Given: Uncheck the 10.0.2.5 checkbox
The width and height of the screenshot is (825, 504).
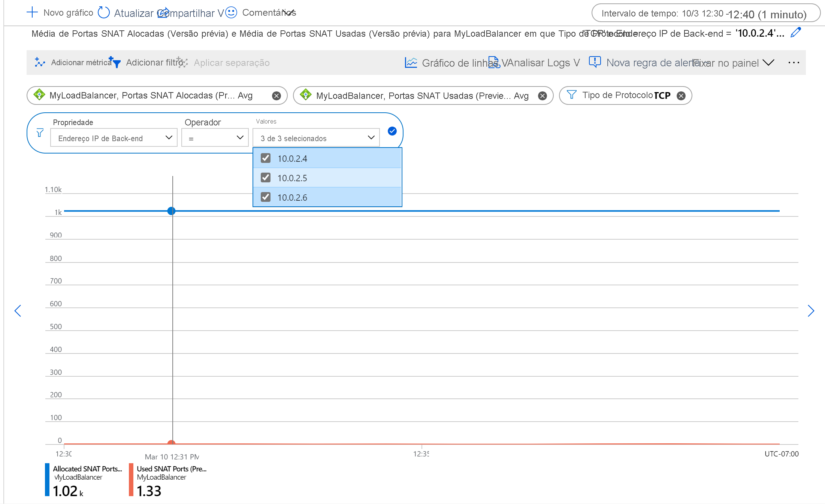Looking at the screenshot, I should 266,177.
